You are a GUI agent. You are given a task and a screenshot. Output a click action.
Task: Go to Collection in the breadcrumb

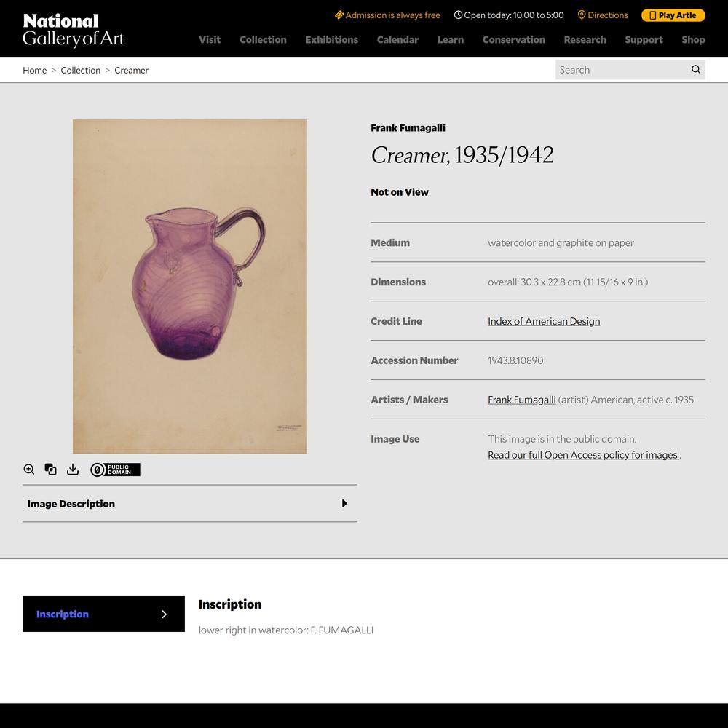(x=80, y=70)
